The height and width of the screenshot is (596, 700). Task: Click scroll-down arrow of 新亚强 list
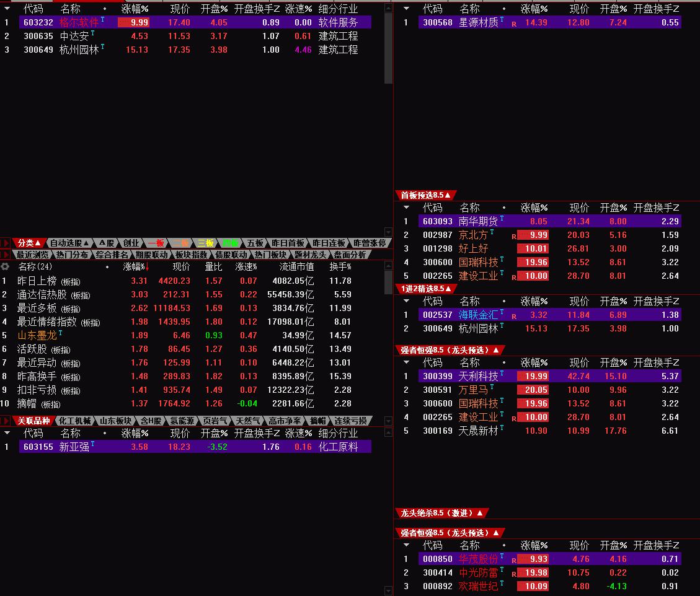388,591
